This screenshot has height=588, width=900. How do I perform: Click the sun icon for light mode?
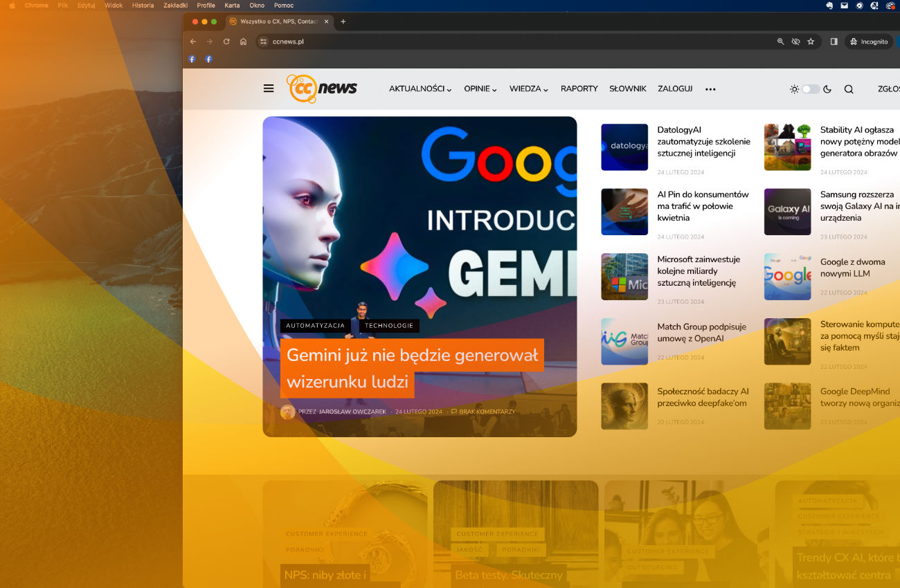coord(794,89)
